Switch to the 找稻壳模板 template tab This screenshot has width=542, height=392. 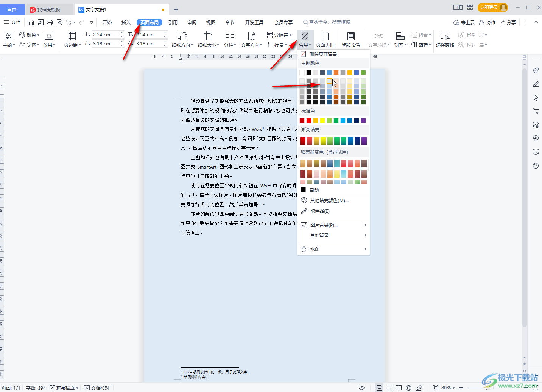pos(50,9)
